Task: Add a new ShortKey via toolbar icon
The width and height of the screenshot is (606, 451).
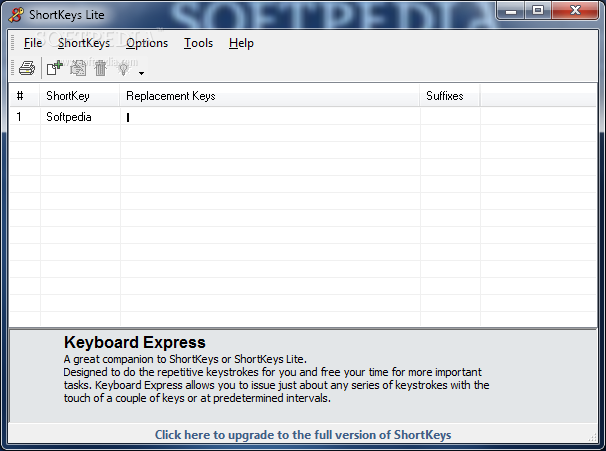Action: coord(54,68)
